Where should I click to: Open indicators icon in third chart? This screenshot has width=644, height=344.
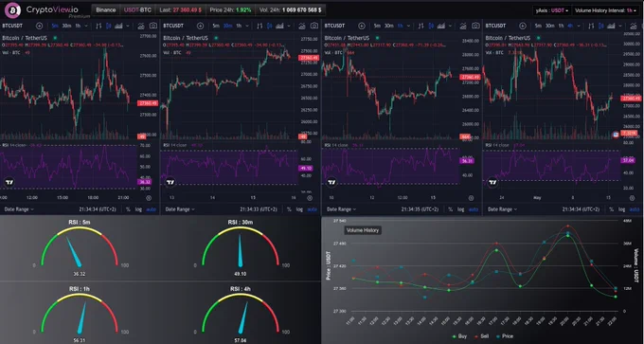[x=463, y=26]
